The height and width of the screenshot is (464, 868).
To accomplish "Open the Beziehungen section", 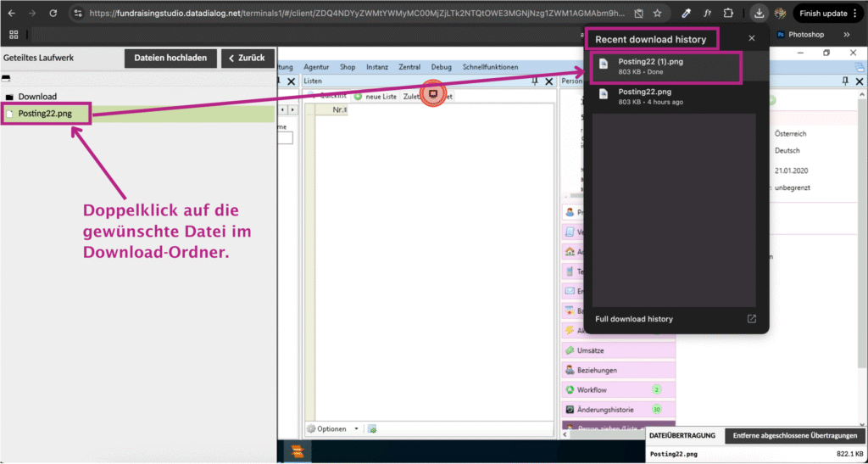I will (618, 370).
